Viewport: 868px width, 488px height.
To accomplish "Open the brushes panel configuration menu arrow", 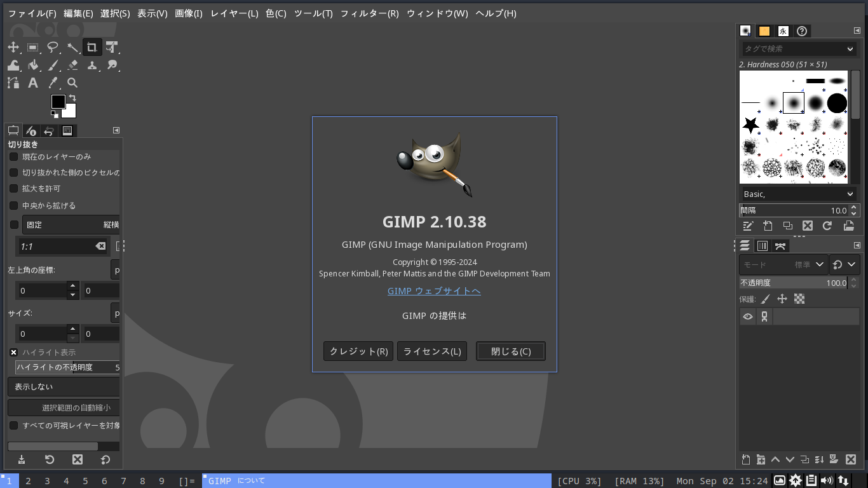I will (x=857, y=30).
